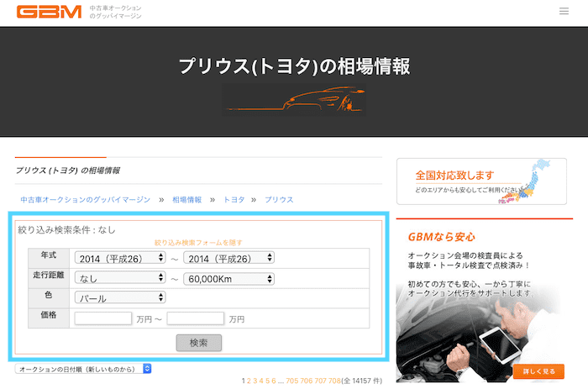Viewport: 588px width, 389px height.
Task: Open breadcrumb link トヨタ
Action: click(234, 200)
